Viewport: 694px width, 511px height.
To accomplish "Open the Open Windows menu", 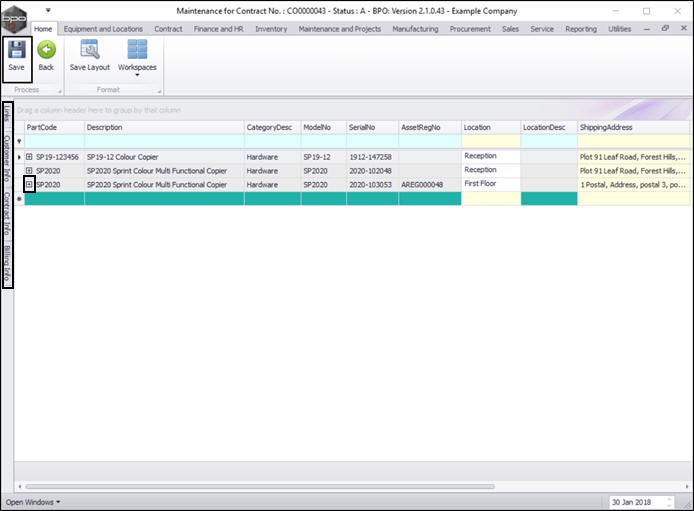I will 33,502.
